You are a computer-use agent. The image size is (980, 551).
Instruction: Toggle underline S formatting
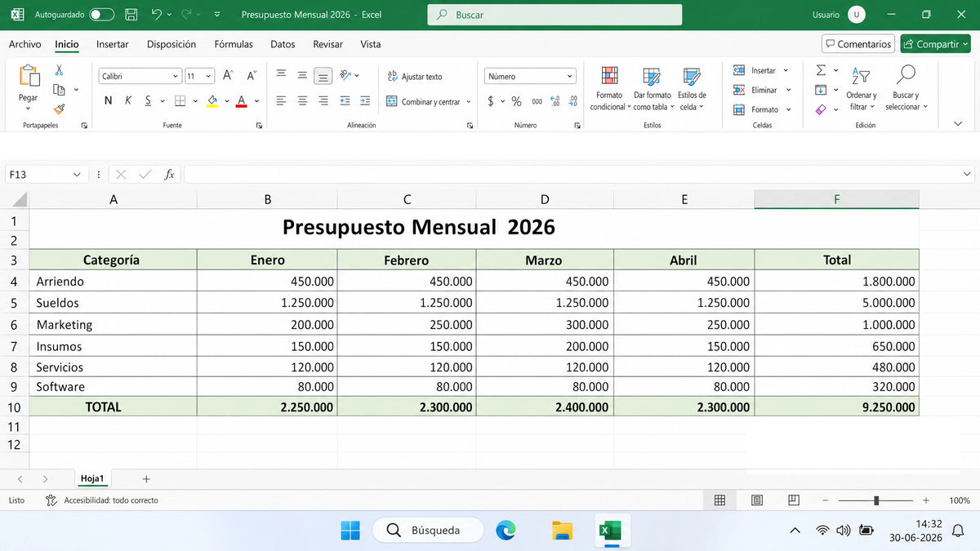pos(148,100)
